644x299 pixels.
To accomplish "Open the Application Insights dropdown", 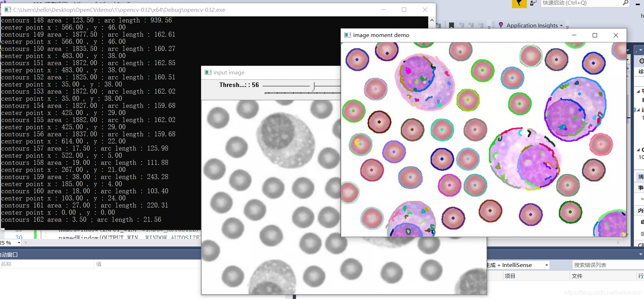I will (x=561, y=26).
